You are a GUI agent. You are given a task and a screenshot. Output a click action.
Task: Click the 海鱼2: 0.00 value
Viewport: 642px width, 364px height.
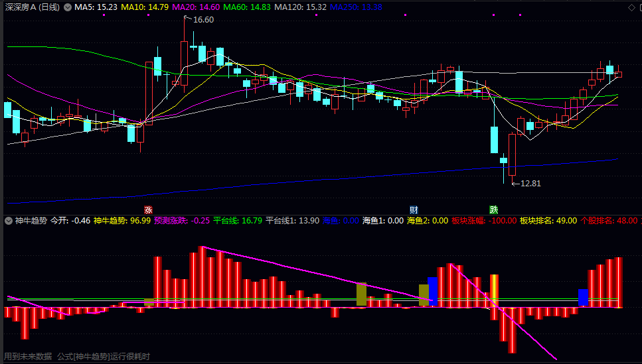click(x=428, y=221)
